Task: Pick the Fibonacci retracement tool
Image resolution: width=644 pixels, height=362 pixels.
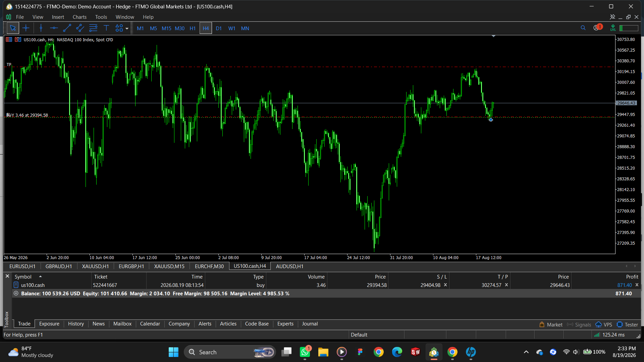Action: [x=93, y=28]
